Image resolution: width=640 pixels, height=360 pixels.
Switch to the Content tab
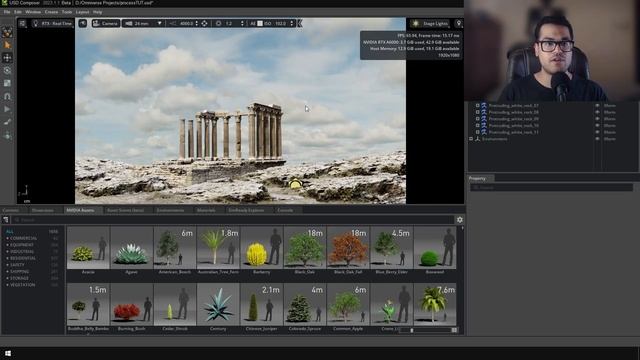pyautogui.click(x=11, y=210)
